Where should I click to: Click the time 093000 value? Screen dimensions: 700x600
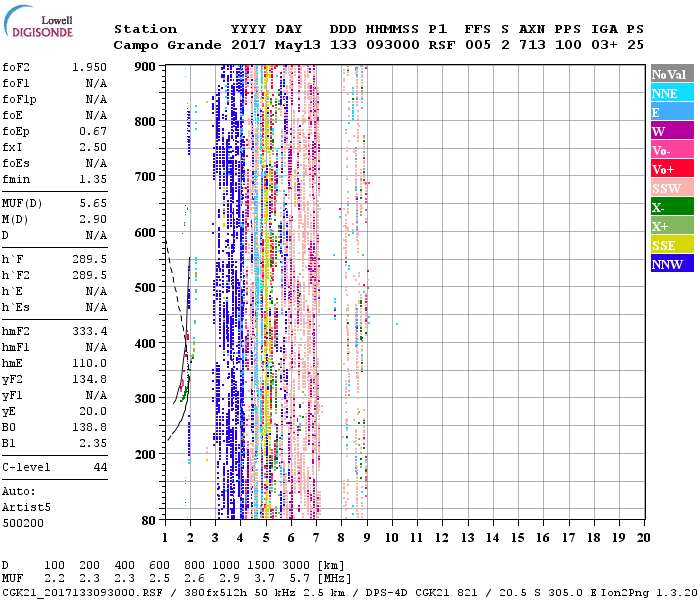[x=393, y=45]
